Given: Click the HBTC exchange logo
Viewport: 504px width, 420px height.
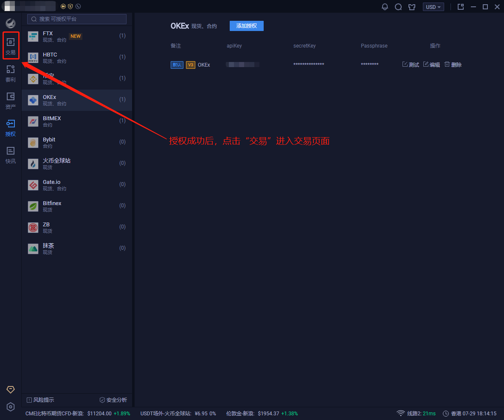Looking at the screenshot, I should pyautogui.click(x=33, y=58).
